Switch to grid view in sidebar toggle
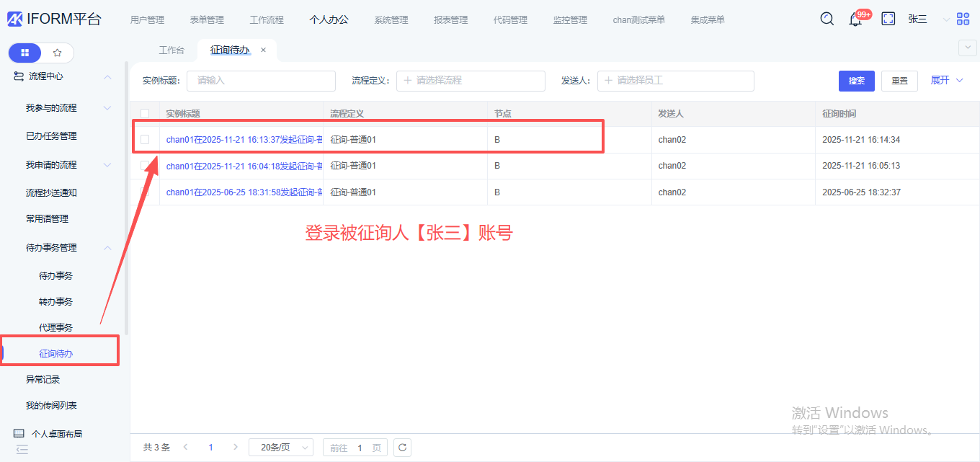The width and height of the screenshot is (980, 462). click(x=25, y=53)
